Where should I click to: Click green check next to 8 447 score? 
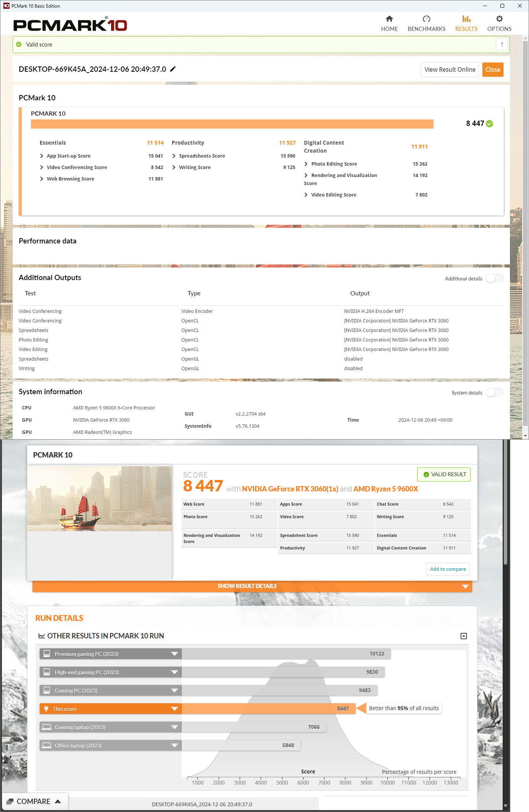490,124
